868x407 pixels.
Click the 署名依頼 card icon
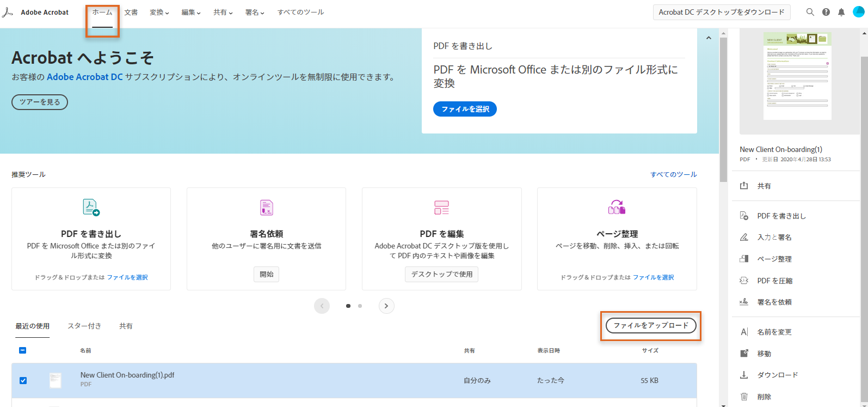tap(266, 208)
